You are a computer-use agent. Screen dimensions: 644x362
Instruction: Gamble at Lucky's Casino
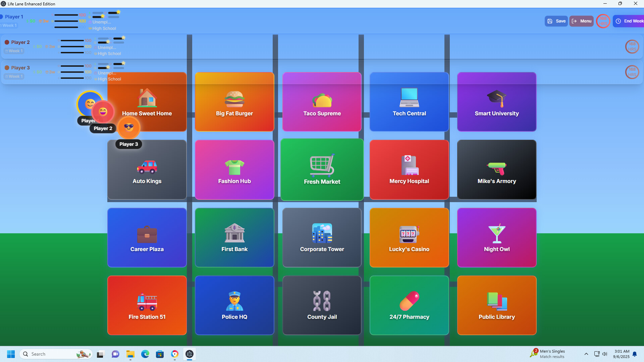point(409,237)
